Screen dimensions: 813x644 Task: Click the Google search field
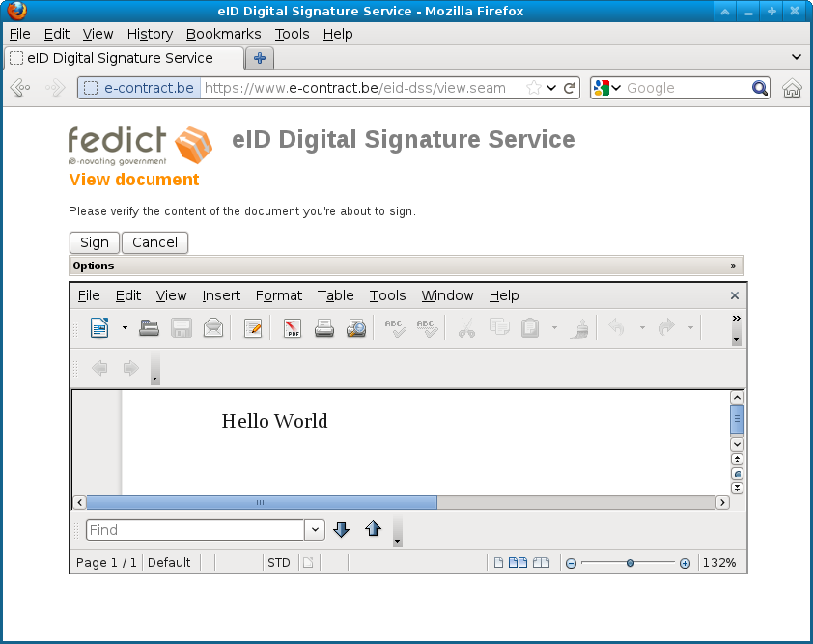pyautogui.click(x=687, y=88)
